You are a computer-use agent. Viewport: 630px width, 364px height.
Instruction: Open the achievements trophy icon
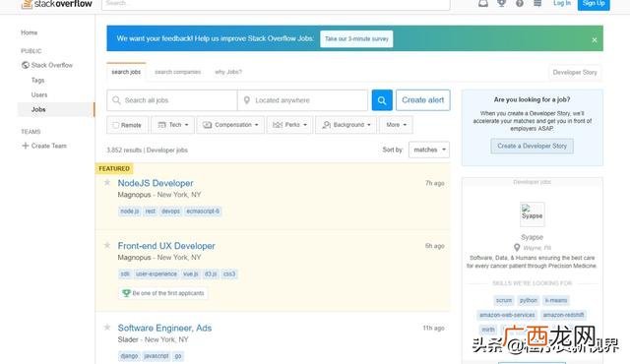(x=501, y=3)
